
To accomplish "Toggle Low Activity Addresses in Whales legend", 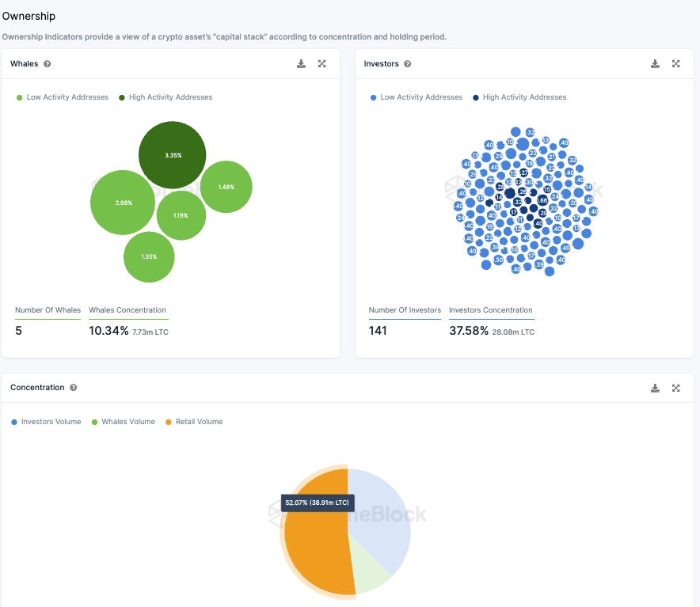I will tap(63, 97).
